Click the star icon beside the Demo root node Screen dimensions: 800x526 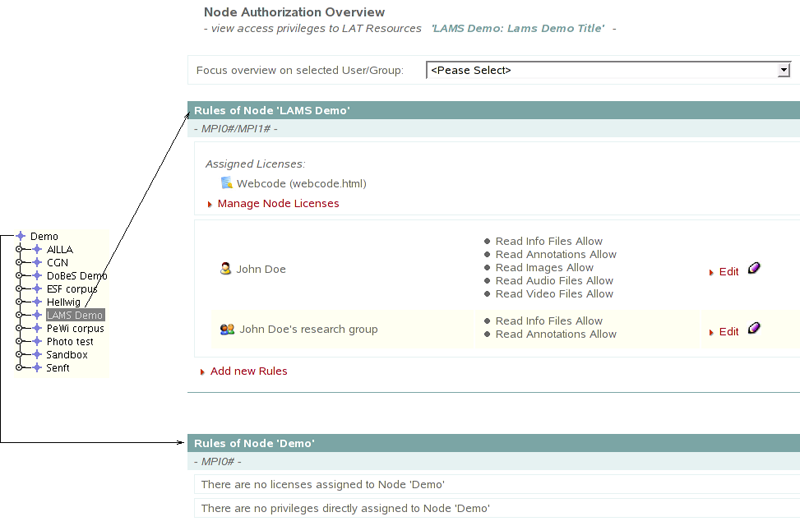tap(21, 237)
